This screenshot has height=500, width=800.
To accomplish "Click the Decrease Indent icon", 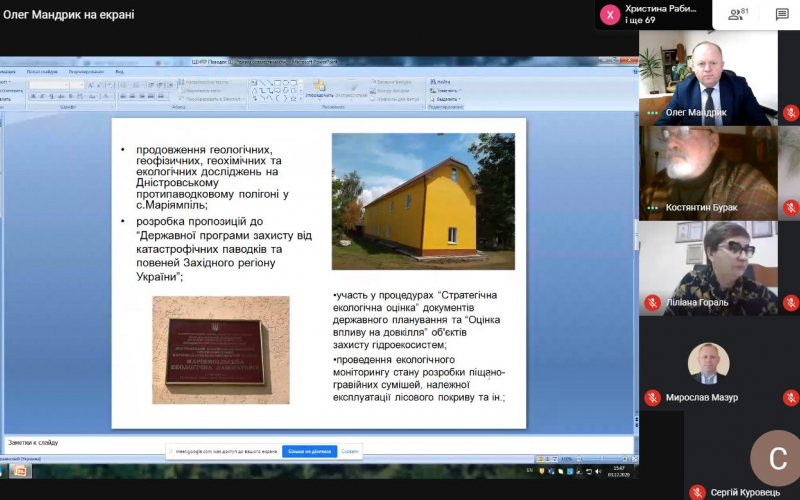I will (152, 85).
